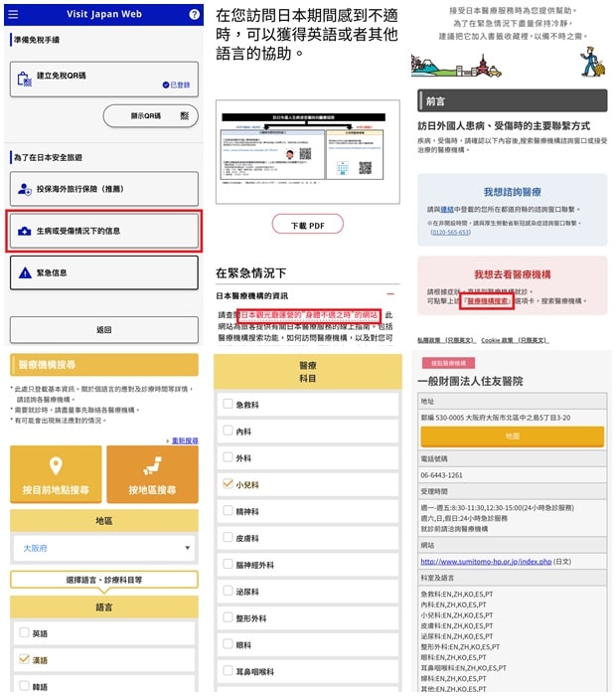Tap the warning triangle icon for 緊急信息
616x696 pixels.
point(25,273)
